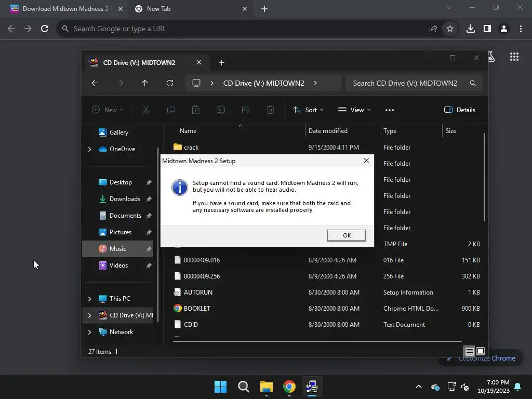The image size is (532, 399).
Task: Click the Search CD Drive (V:) MIDTOWN2 field
Action: click(x=414, y=83)
